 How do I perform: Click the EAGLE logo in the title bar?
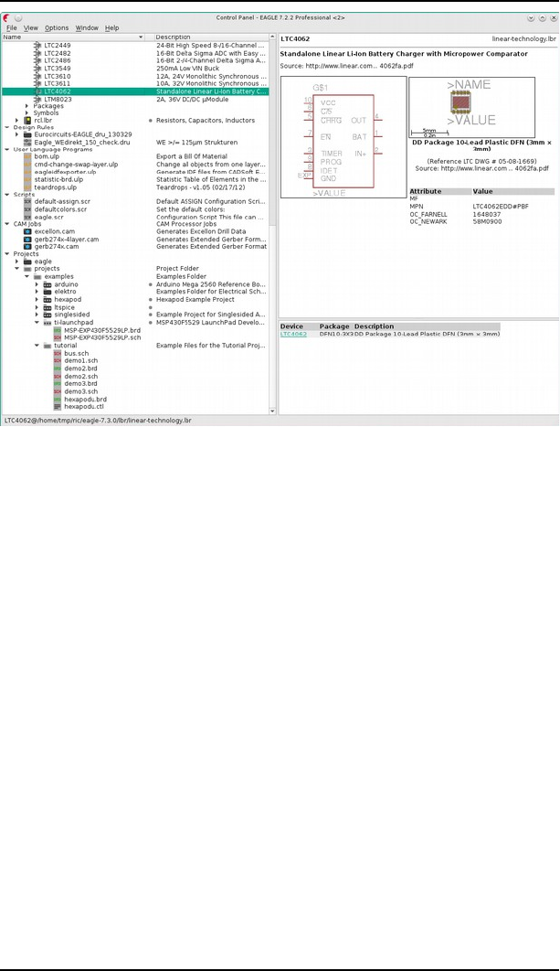6,18
